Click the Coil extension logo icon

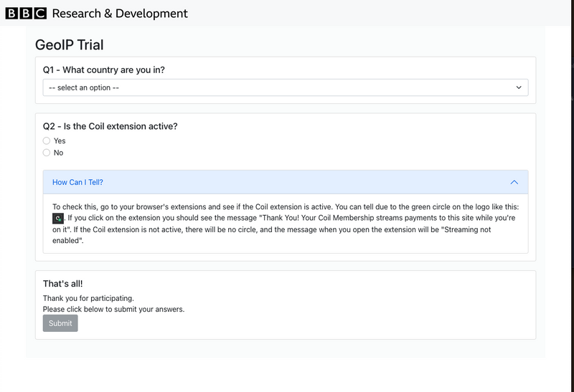pos(58,218)
